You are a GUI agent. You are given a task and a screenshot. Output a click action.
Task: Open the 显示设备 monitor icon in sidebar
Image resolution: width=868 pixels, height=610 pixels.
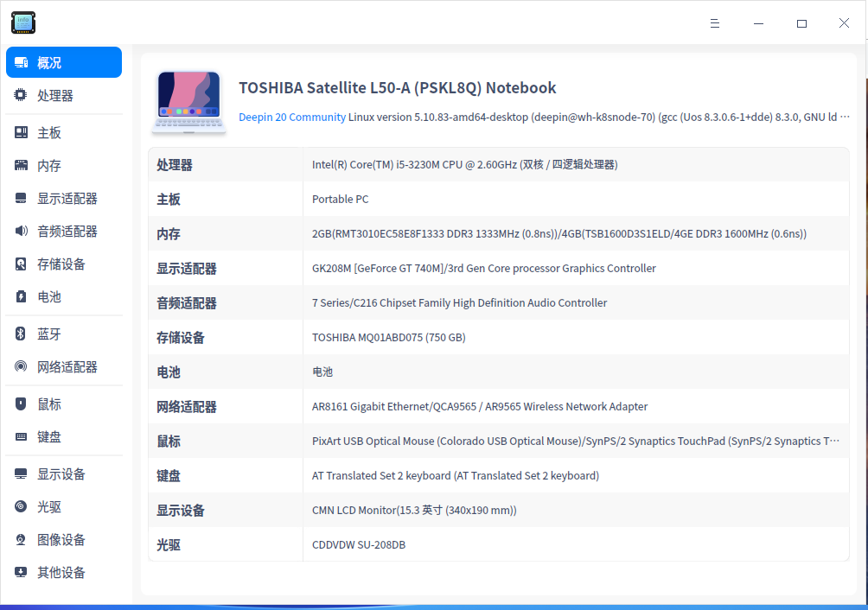tap(21, 474)
